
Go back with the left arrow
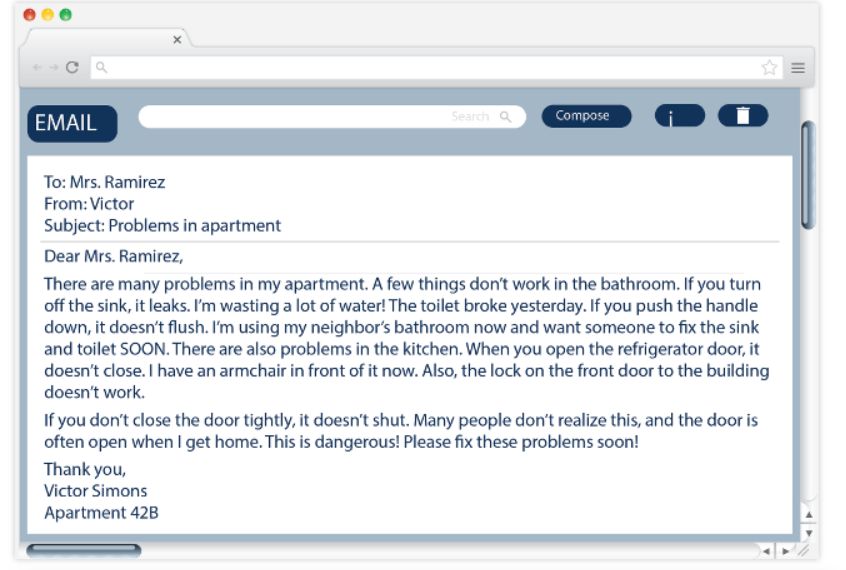(x=37, y=67)
